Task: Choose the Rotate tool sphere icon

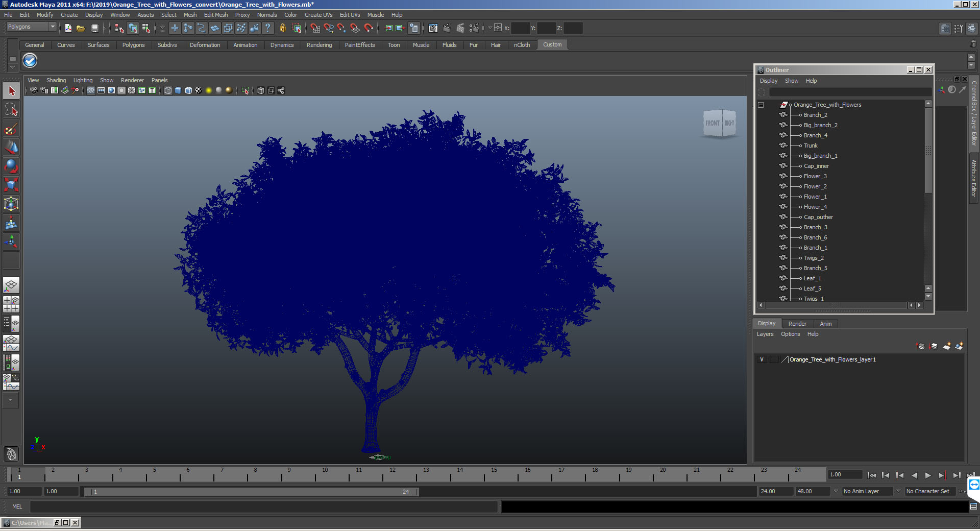Action: click(11, 166)
